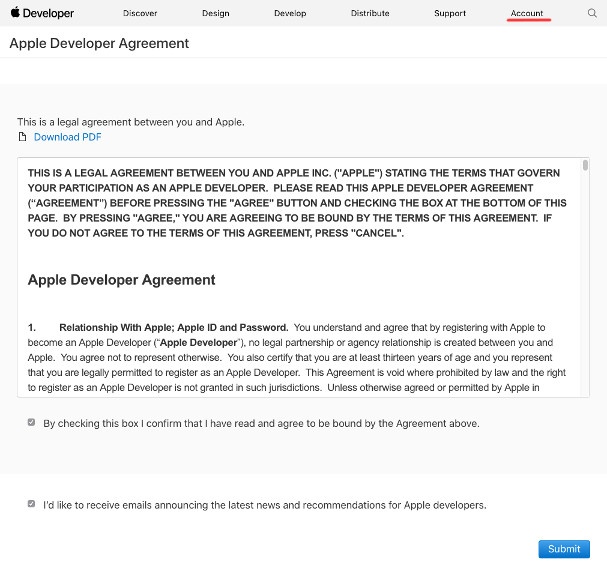Open the Support menu

(x=450, y=13)
